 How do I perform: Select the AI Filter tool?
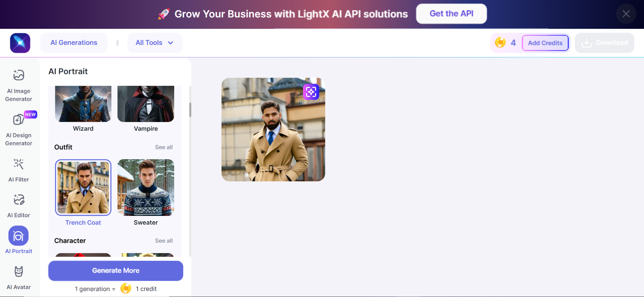pos(19,170)
